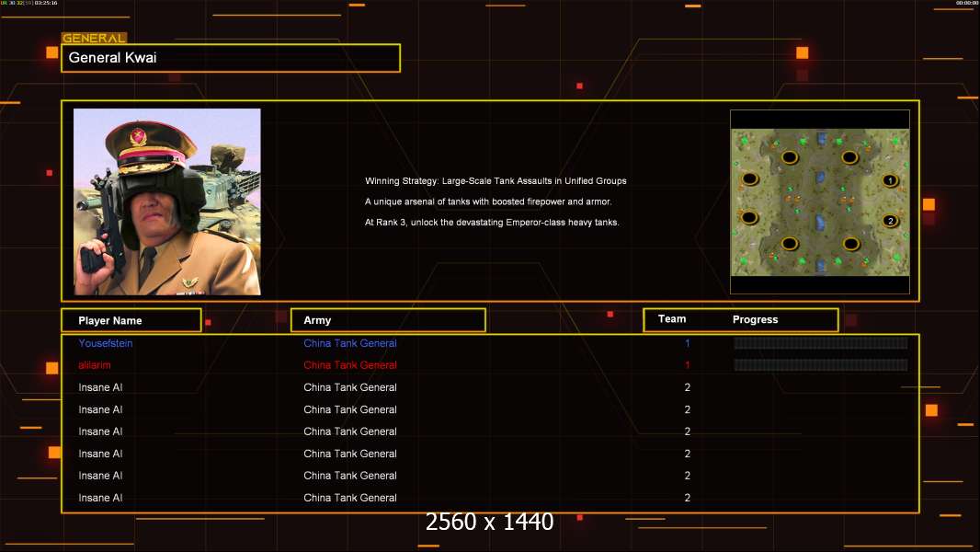Viewport: 980px width, 552px height.
Task: Click aliarim's red China Tank General army
Action: pos(350,365)
